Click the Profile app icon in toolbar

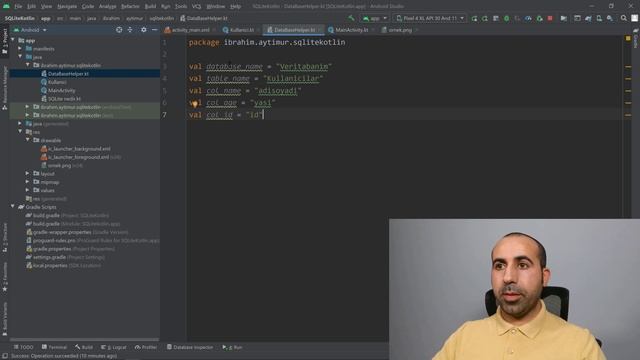(x=528, y=18)
